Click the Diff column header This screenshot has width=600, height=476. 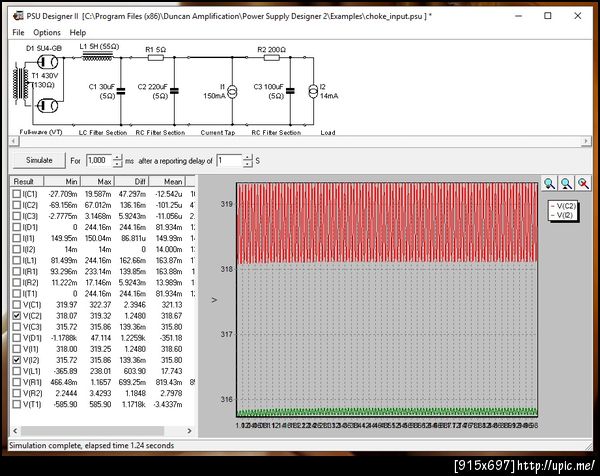pos(132,181)
